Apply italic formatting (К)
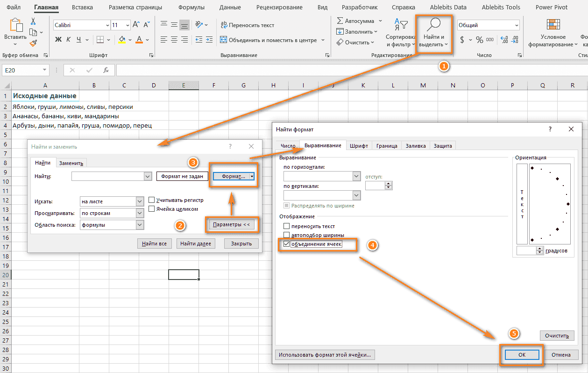Viewport: 588px width, 373px height. (x=69, y=40)
